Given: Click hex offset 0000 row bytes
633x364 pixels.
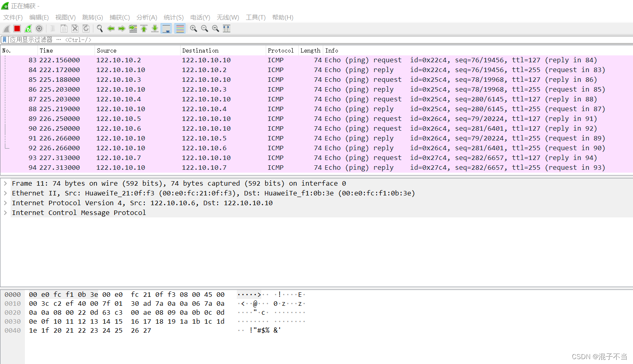Looking at the screenshot, I should click(x=127, y=294).
